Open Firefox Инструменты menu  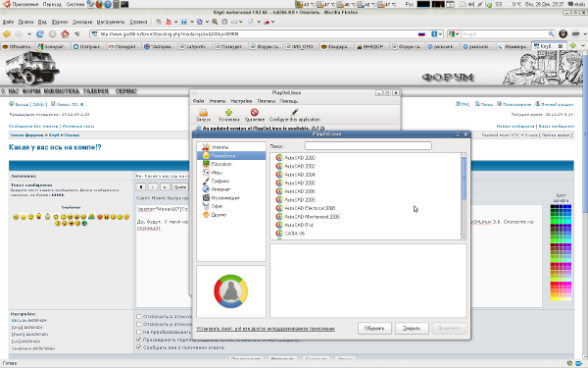[111, 22]
